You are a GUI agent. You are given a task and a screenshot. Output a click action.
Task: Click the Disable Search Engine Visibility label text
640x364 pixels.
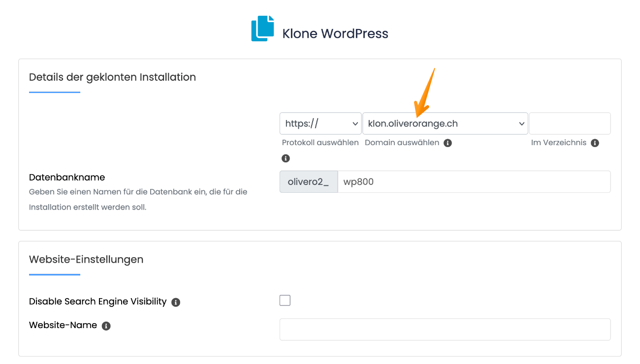click(97, 302)
